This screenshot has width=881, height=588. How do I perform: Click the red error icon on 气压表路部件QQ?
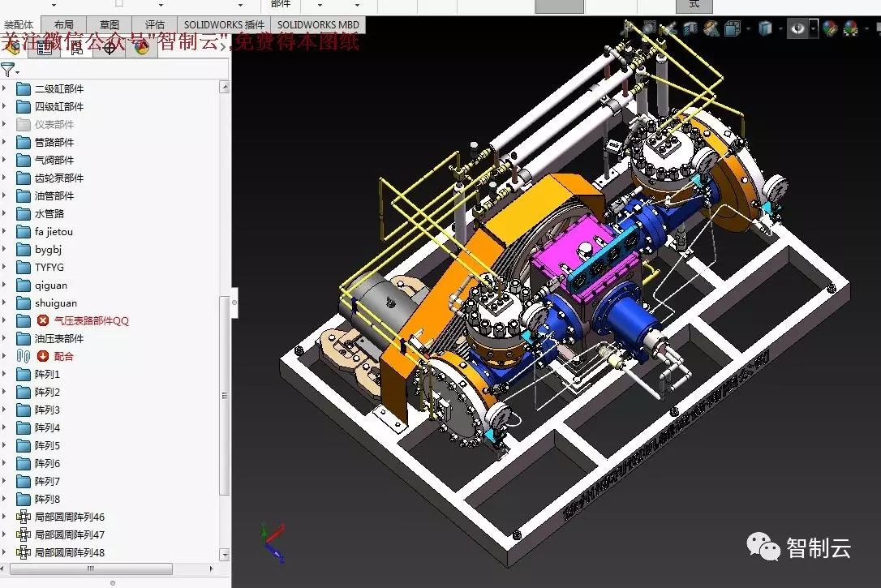pyautogui.click(x=43, y=320)
